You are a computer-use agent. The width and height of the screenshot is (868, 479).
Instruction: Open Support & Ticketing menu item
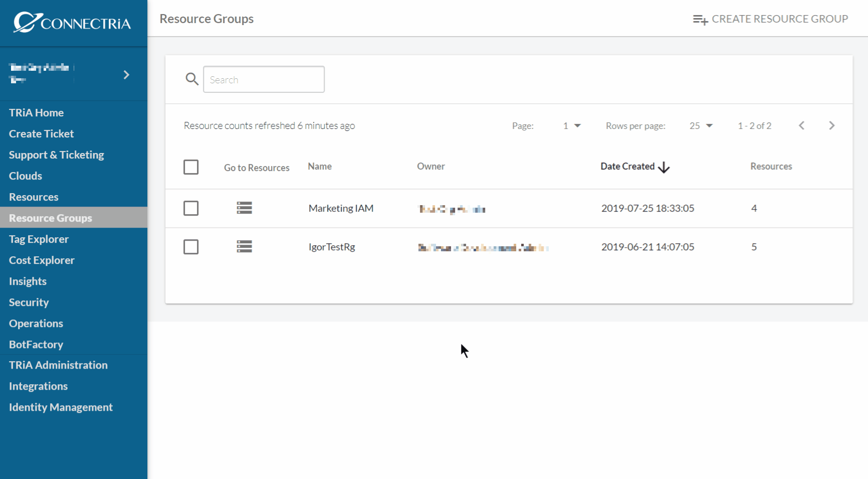tap(56, 155)
